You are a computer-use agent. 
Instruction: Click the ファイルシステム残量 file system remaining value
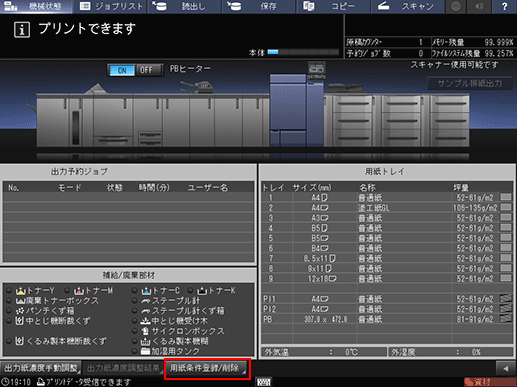coord(499,53)
